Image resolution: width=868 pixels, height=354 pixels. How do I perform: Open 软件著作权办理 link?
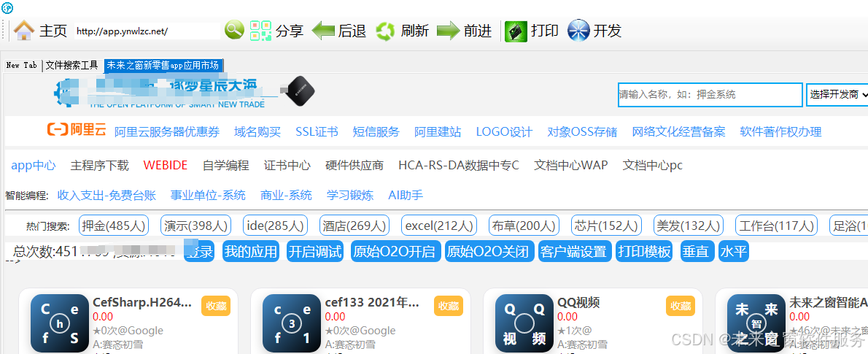tap(780, 132)
